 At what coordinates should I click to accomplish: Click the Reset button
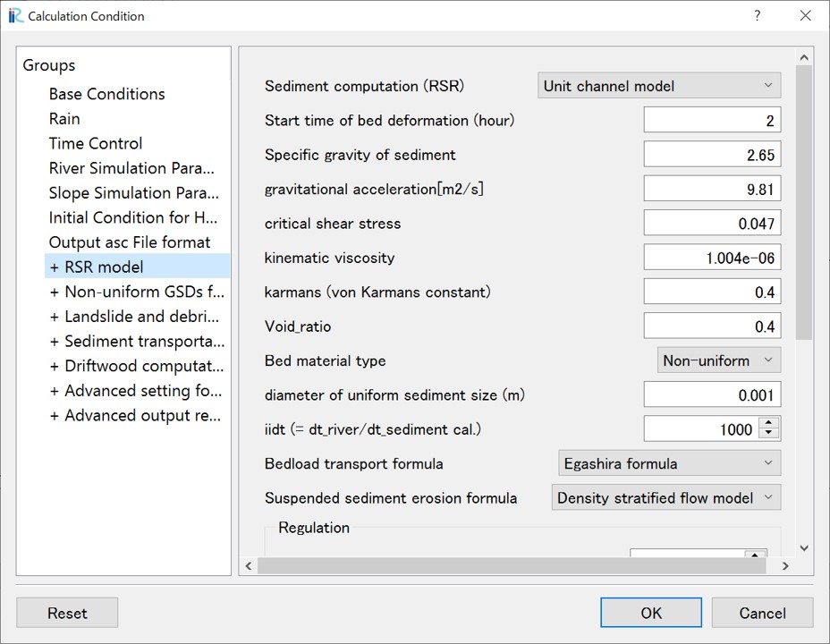click(x=67, y=613)
